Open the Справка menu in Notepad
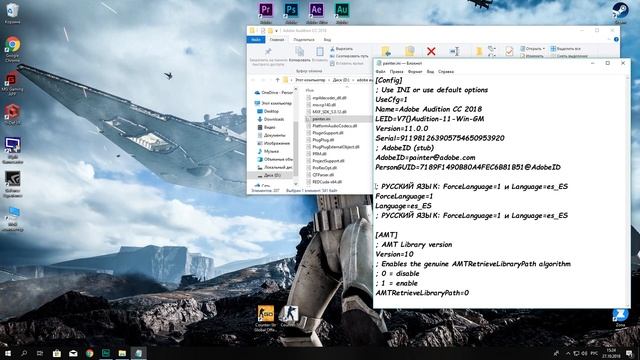 tap(446, 72)
